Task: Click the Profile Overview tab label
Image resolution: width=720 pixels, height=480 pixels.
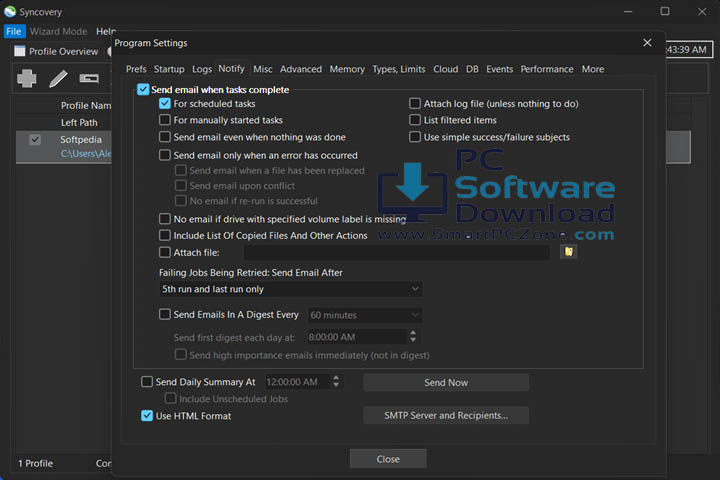Action: point(63,51)
